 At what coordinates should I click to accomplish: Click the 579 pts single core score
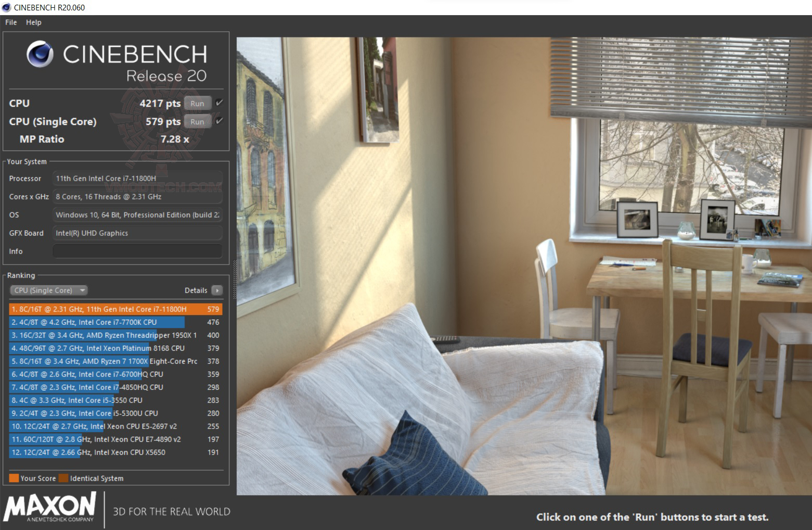163,121
